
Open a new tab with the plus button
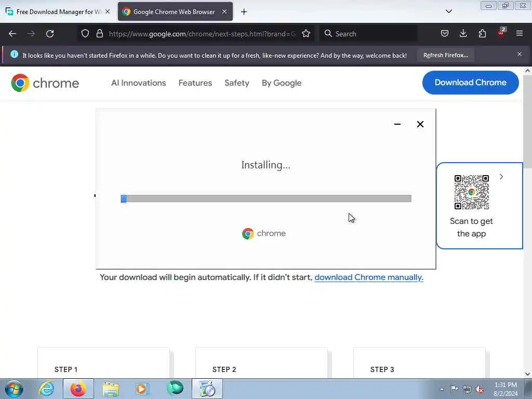(x=244, y=12)
